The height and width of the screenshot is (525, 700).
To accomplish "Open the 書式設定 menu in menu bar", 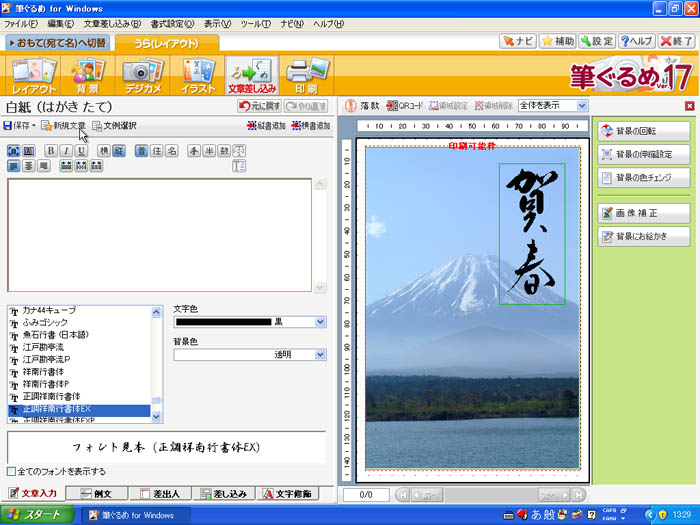I will pos(173,23).
